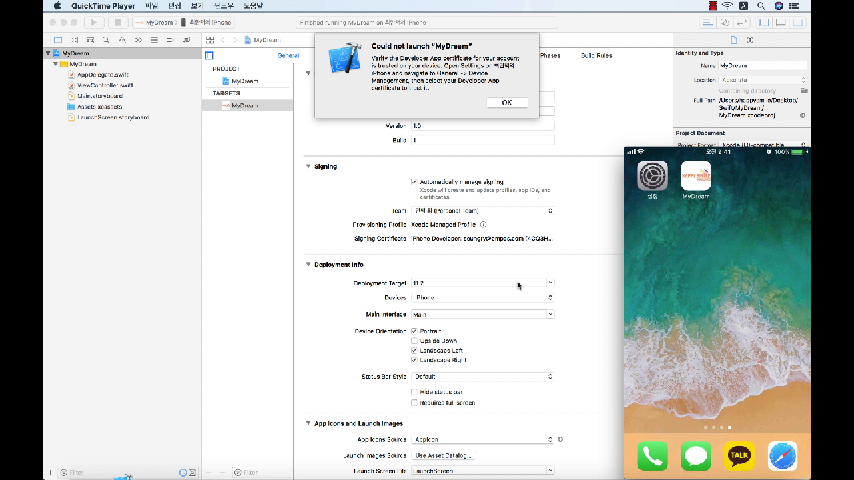Screen dimensions: 854x480
Task: Open the Phone app in the iPhone dock
Action: click(x=652, y=456)
